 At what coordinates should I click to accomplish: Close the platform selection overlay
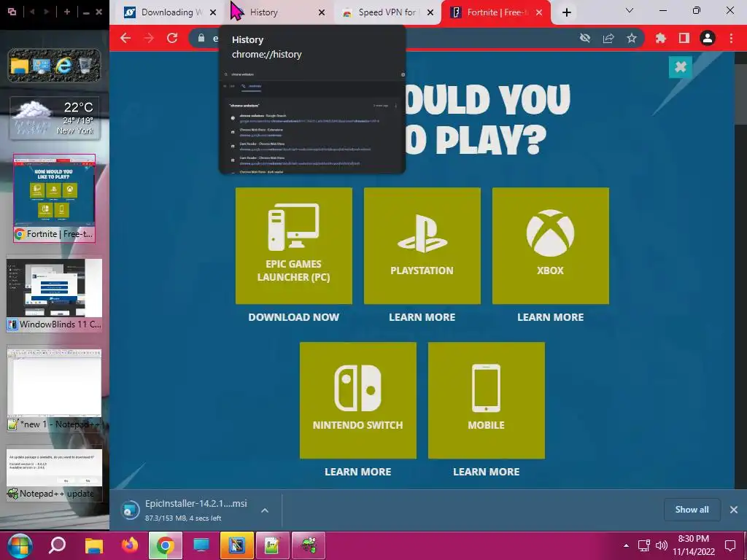681,67
